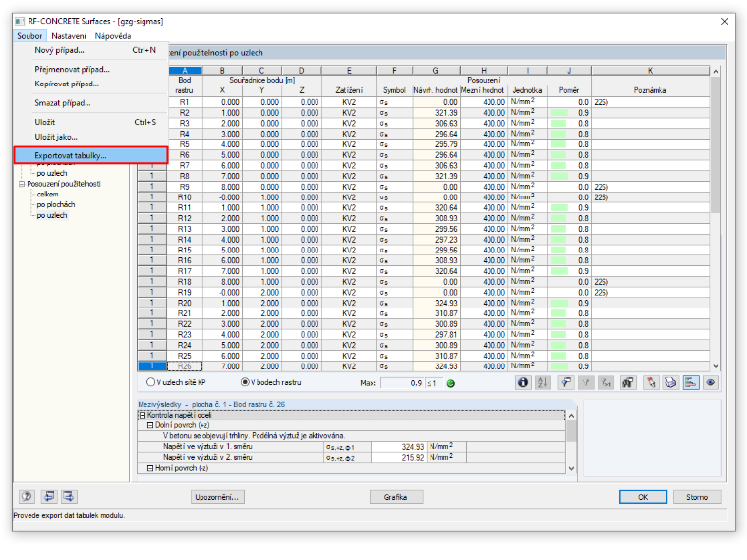Click the filter funnel icon in table toolbar
This screenshot has height=560, width=747.
[x=565, y=382]
